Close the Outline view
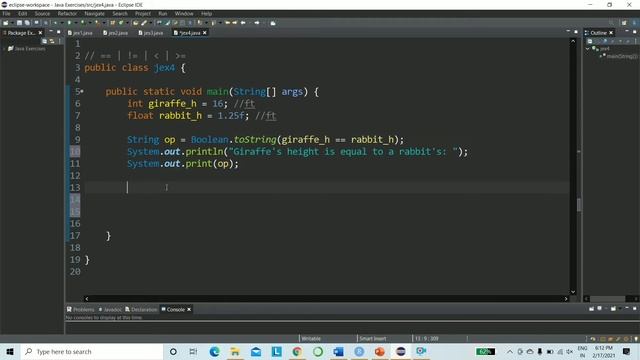Image resolution: width=640 pixels, height=360 pixels. [x=611, y=33]
